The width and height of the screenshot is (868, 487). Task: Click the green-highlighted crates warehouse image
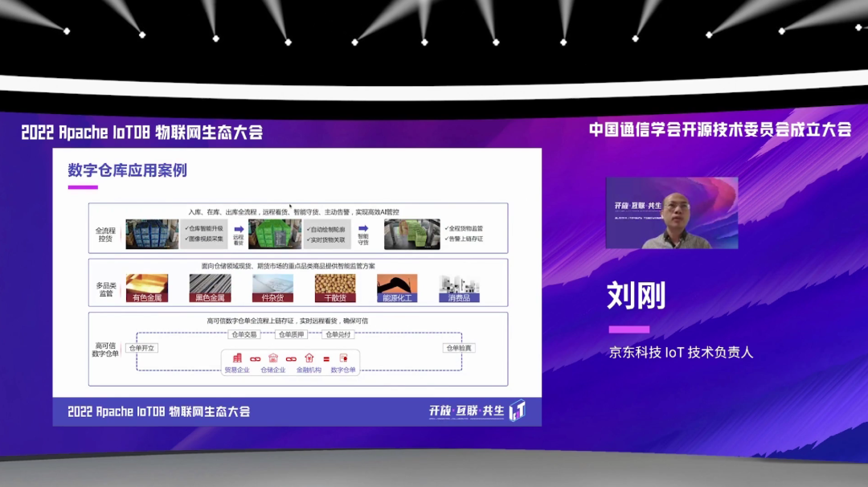(x=275, y=234)
